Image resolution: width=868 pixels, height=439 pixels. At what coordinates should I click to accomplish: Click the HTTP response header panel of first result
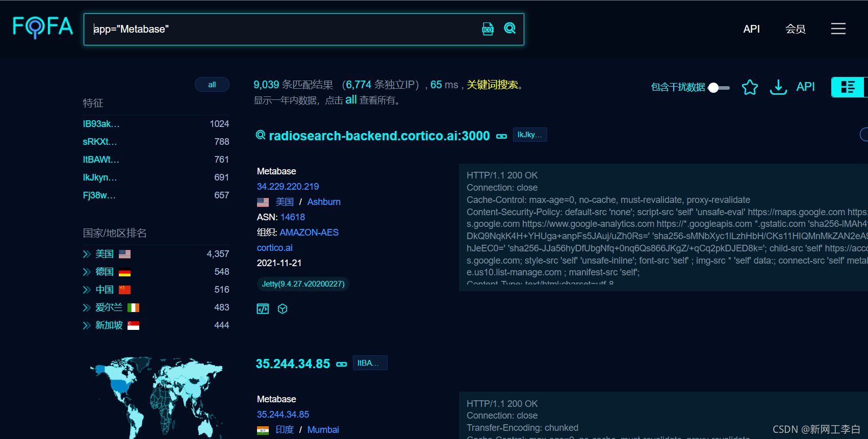pos(663,227)
